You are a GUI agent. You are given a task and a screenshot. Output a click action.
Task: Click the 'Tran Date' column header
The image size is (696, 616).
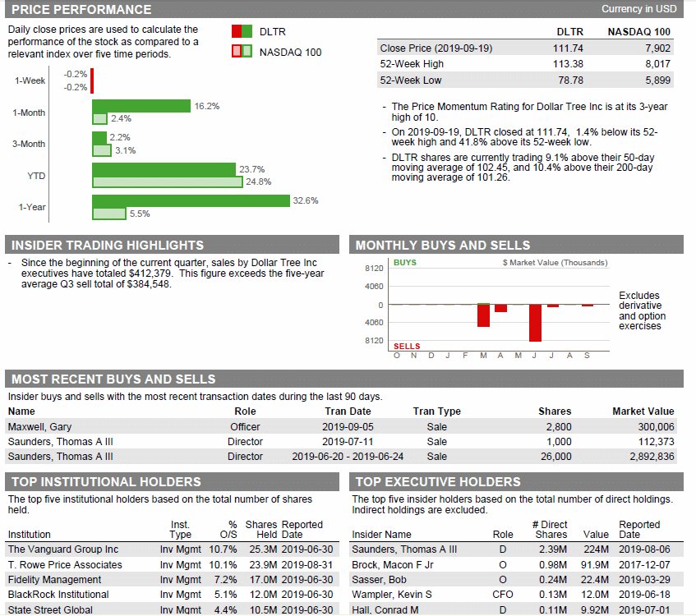(348, 411)
